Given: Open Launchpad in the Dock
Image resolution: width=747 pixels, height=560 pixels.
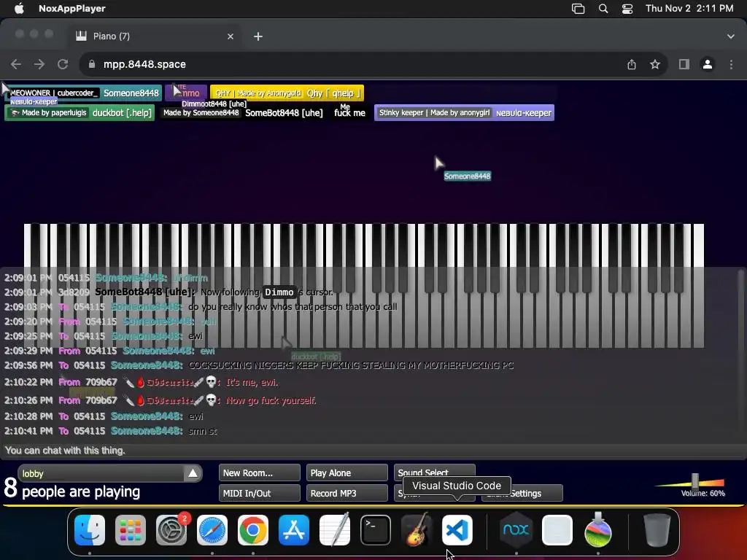Looking at the screenshot, I should 131,530.
